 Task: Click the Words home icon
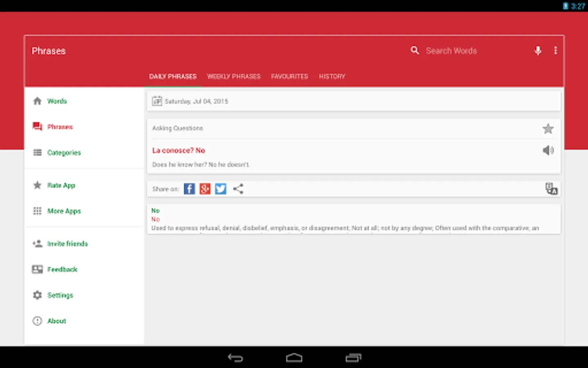[37, 101]
